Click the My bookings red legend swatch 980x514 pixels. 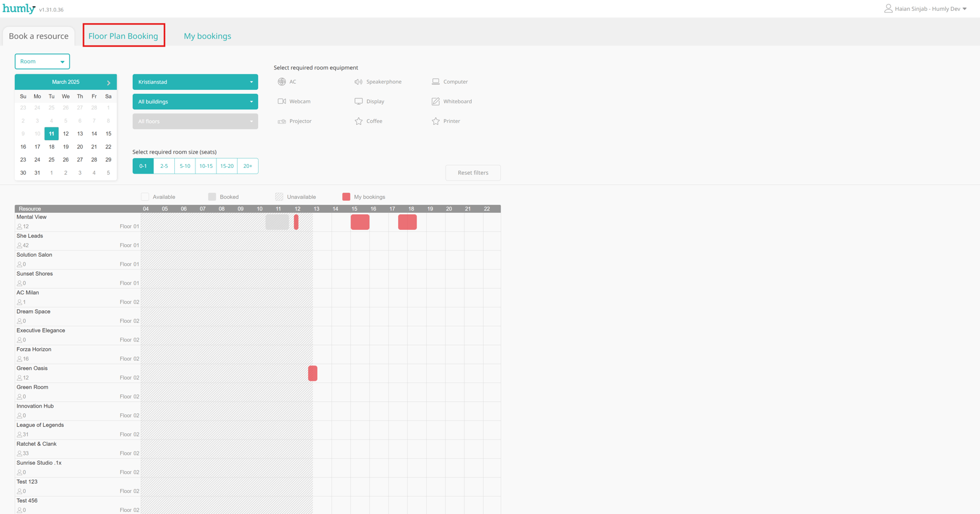pos(346,197)
